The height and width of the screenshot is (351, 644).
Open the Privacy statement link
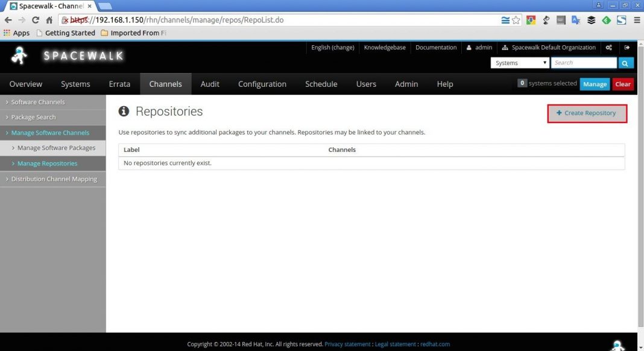click(x=347, y=344)
